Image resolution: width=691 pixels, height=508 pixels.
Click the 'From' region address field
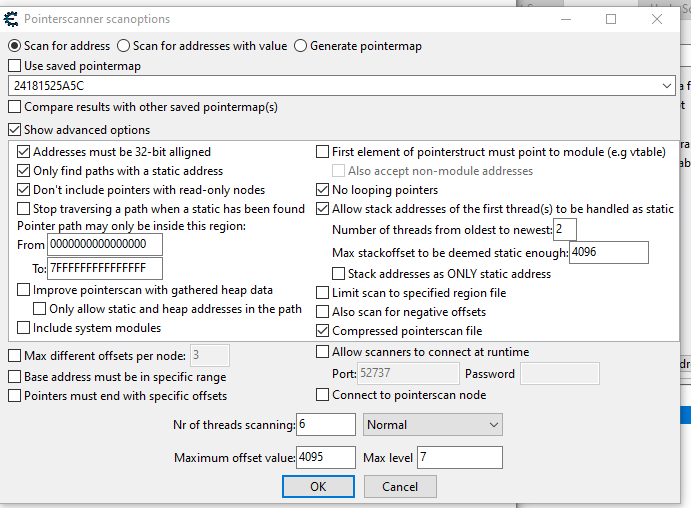pos(105,245)
